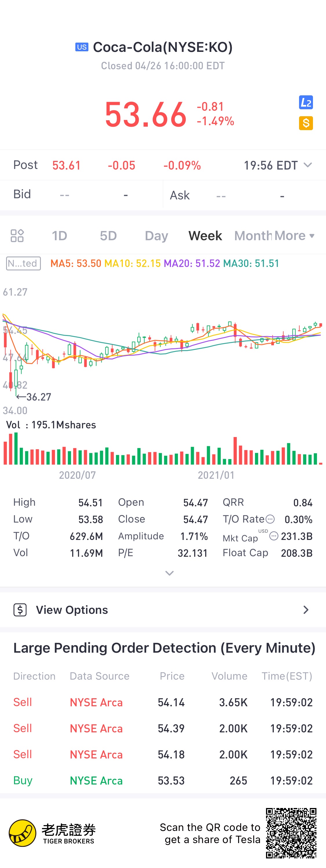This screenshot has height=868, width=326.
Task: Open the chart layout grid icon
Action: click(17, 236)
